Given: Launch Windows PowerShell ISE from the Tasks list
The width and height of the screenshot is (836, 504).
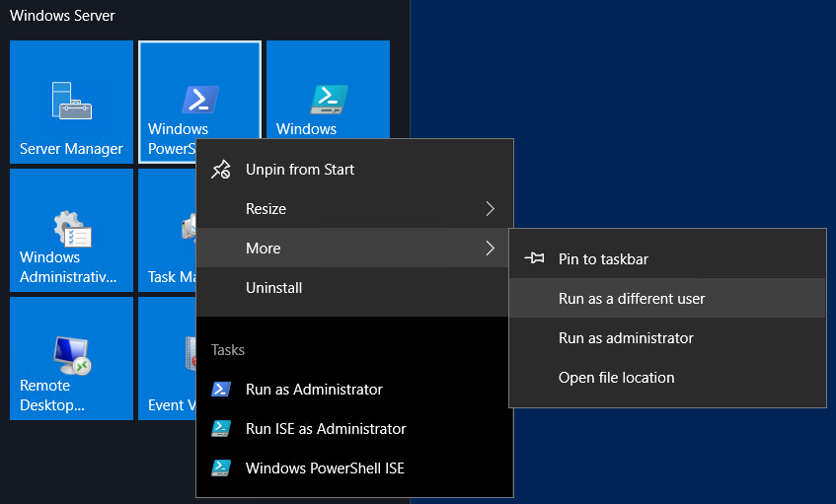Looking at the screenshot, I should (325, 468).
